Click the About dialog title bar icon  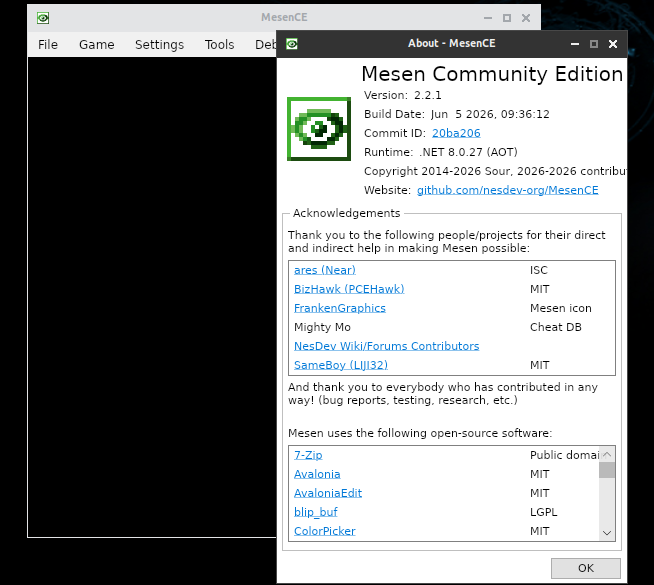pyautogui.click(x=292, y=44)
